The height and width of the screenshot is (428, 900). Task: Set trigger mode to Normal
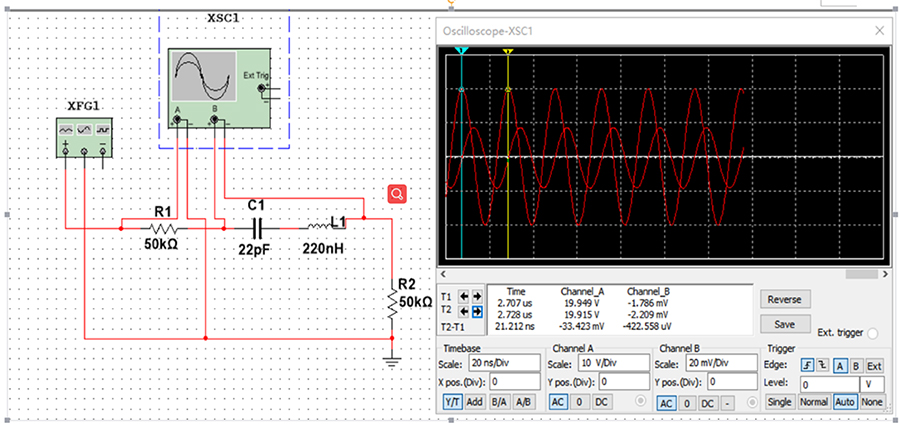(814, 402)
